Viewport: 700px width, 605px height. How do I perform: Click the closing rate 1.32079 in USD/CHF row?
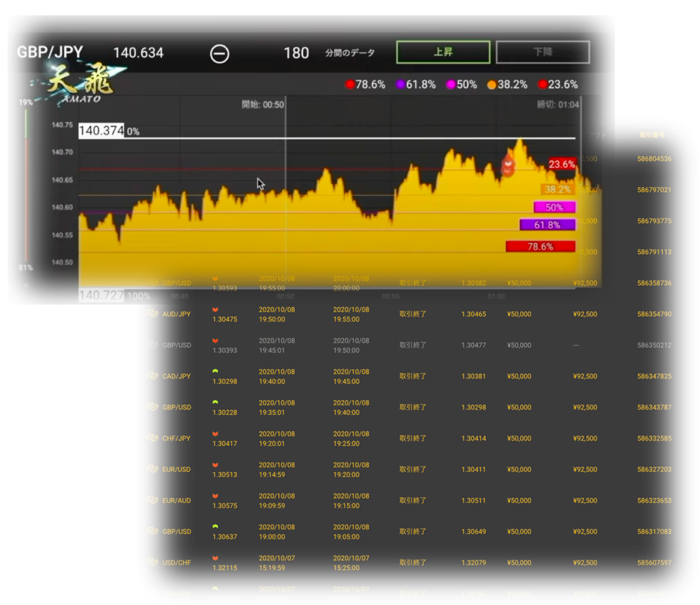pyautogui.click(x=473, y=562)
